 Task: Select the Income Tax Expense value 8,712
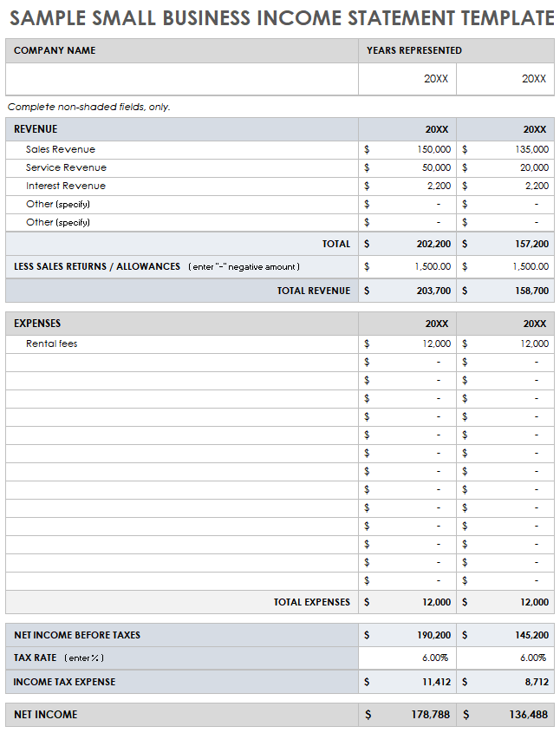click(x=536, y=682)
